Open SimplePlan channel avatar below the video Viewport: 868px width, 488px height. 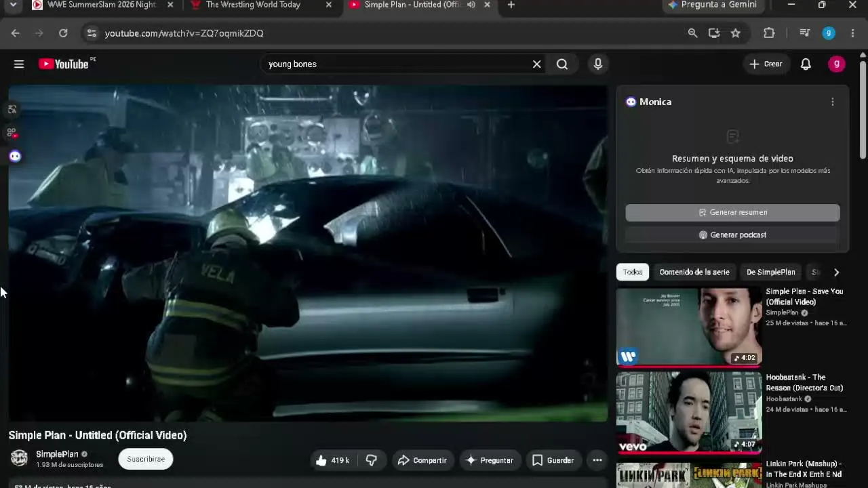pos(19,458)
